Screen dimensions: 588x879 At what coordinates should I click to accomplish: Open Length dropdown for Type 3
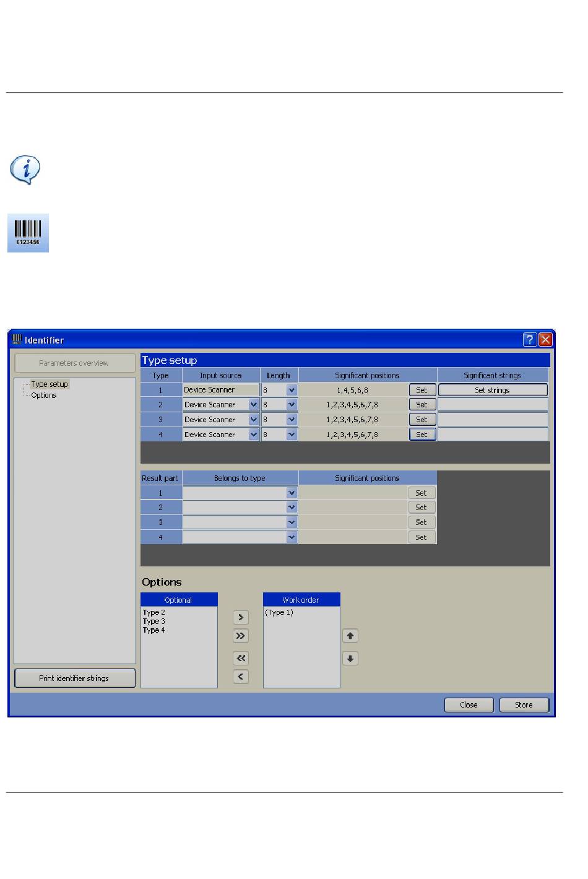(292, 419)
